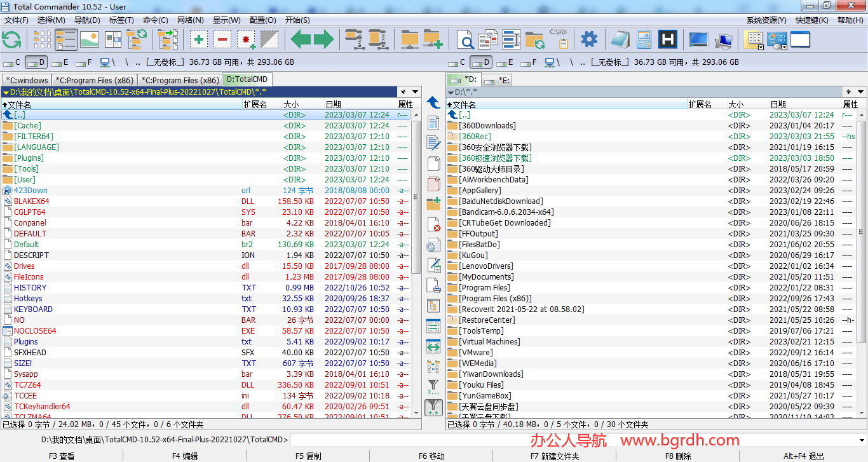This screenshot has width=868, height=462.
Task: Open the file search magnifier tool
Action: (x=466, y=39)
